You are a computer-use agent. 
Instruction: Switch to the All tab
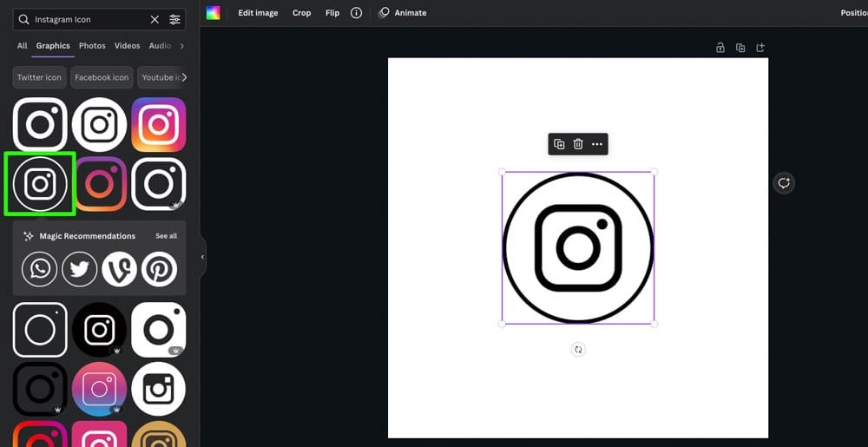23,46
